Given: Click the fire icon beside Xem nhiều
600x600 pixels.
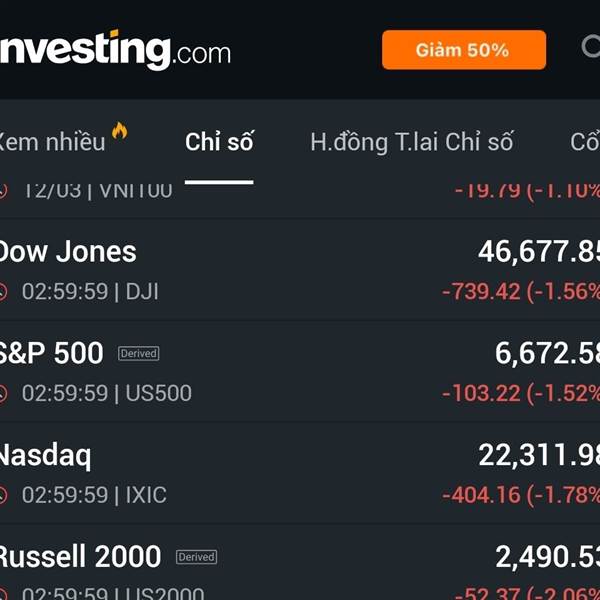Looking at the screenshot, I should 120,132.
